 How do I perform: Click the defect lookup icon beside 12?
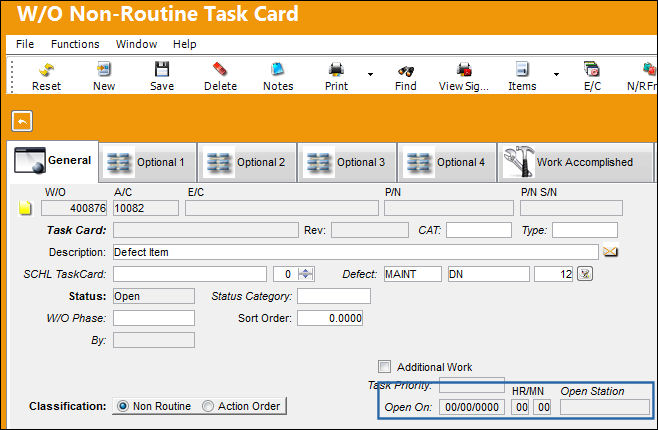585,274
